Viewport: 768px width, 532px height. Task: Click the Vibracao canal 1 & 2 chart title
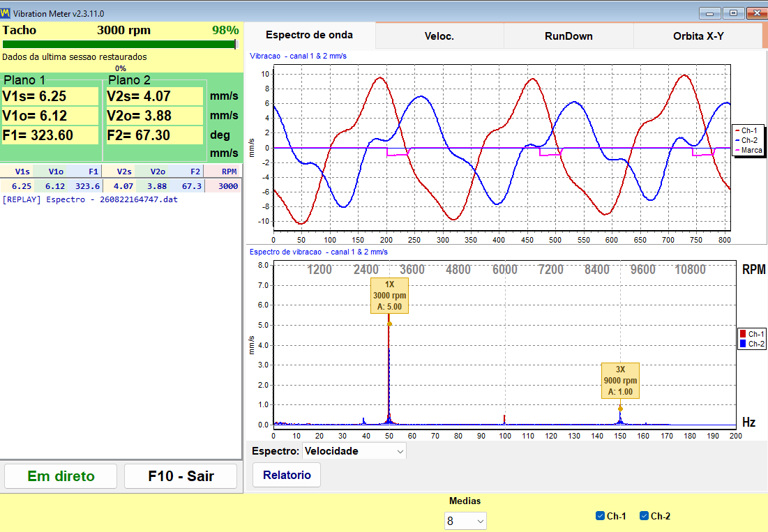click(x=298, y=56)
